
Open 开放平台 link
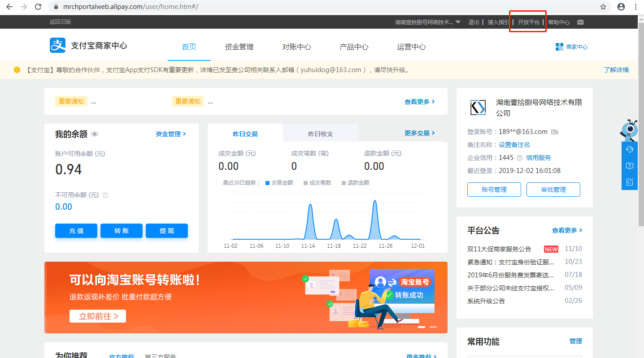(x=529, y=22)
